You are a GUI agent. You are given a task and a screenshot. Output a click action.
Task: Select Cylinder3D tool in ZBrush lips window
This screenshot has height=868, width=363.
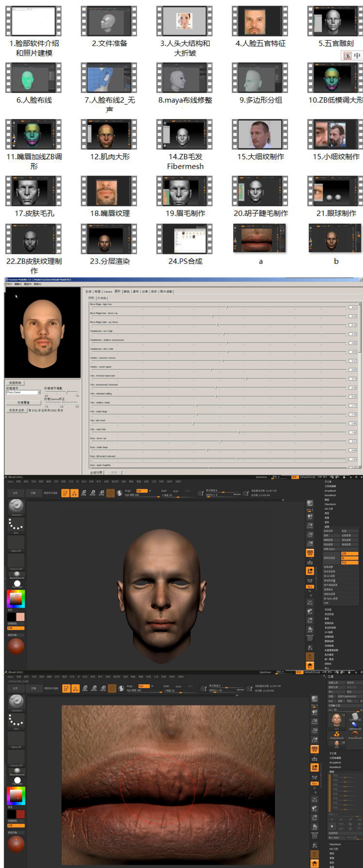355,717
